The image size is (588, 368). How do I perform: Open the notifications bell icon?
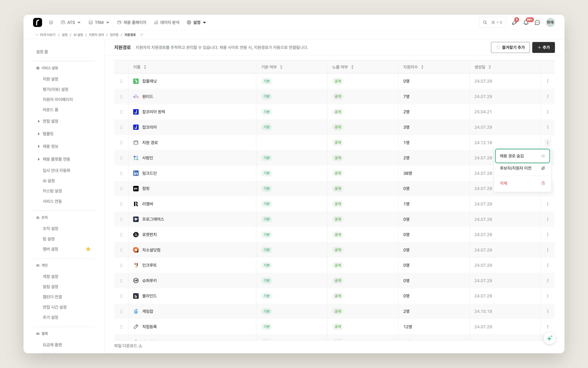point(526,23)
